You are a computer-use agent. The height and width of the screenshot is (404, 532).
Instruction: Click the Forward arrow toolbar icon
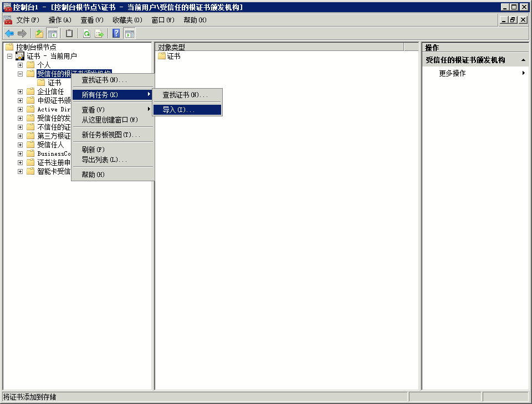(x=22, y=33)
